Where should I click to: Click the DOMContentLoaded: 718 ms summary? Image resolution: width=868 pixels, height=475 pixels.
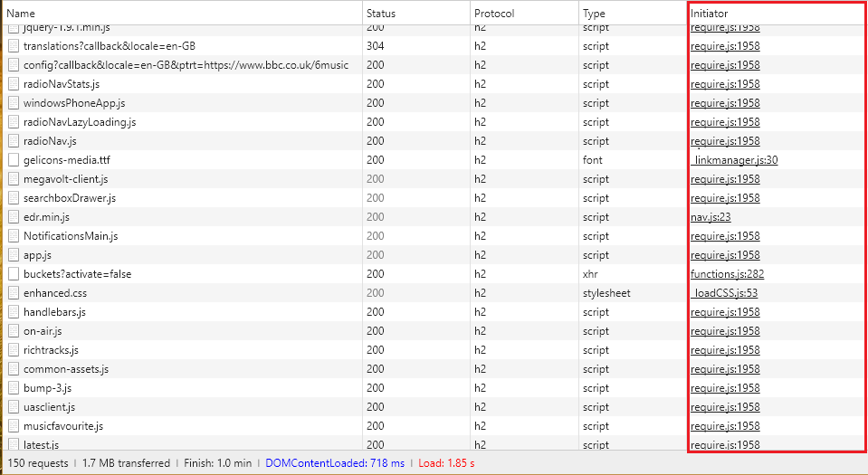point(335,463)
